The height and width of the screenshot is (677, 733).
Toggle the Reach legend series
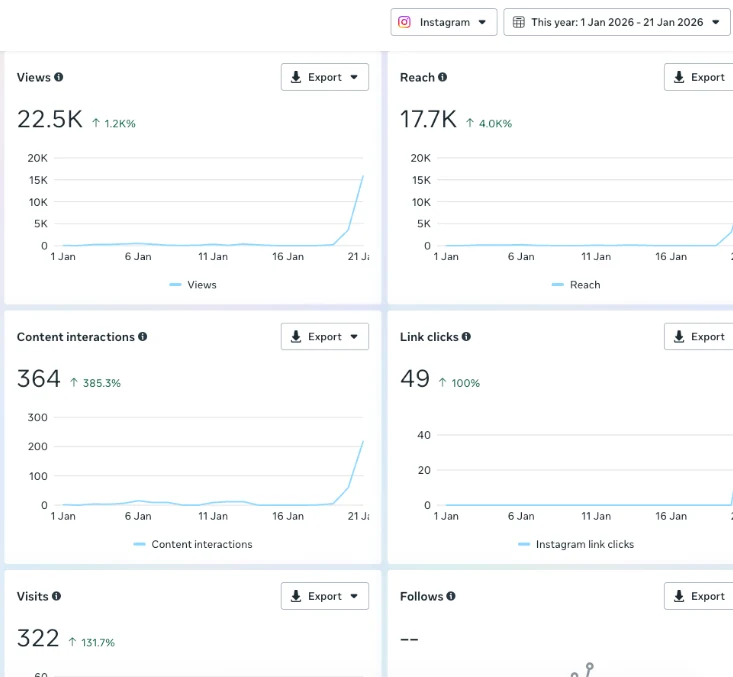pyautogui.click(x=576, y=285)
